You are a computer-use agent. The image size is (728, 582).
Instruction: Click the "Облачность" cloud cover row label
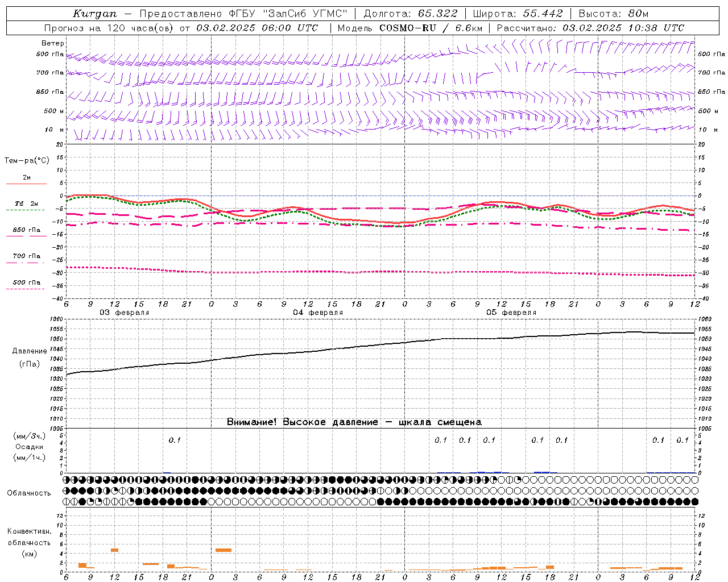point(29,493)
